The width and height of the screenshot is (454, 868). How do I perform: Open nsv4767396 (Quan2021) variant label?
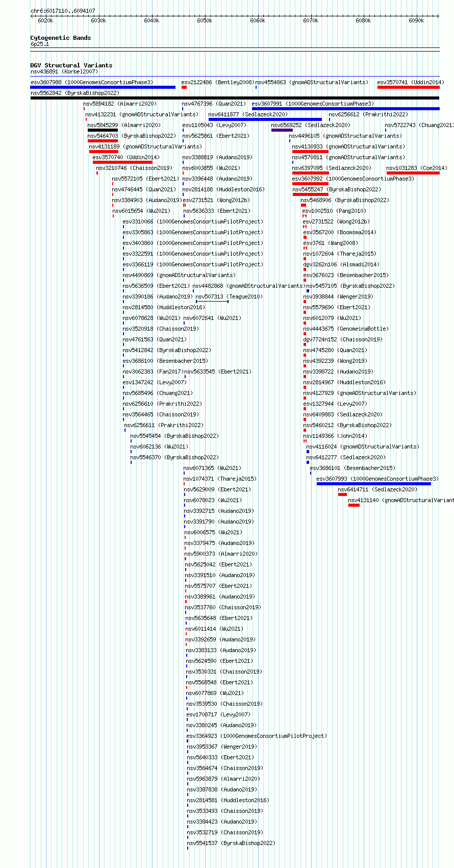tap(214, 104)
